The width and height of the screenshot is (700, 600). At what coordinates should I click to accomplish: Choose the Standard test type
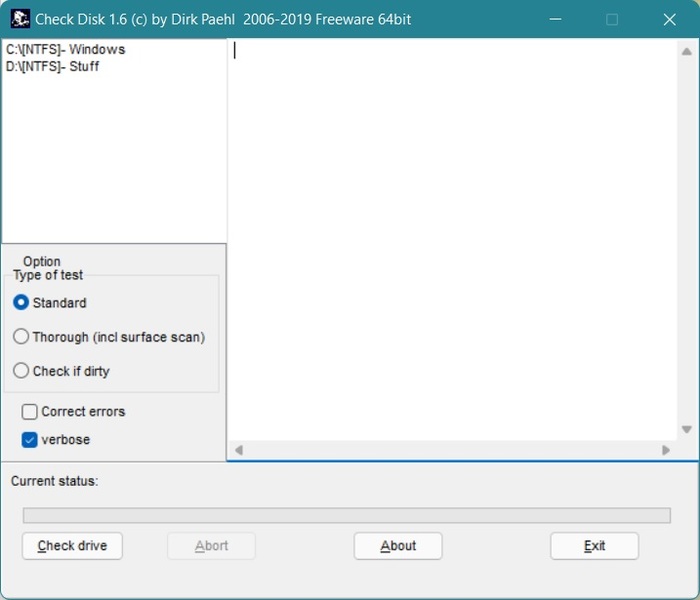coord(21,303)
